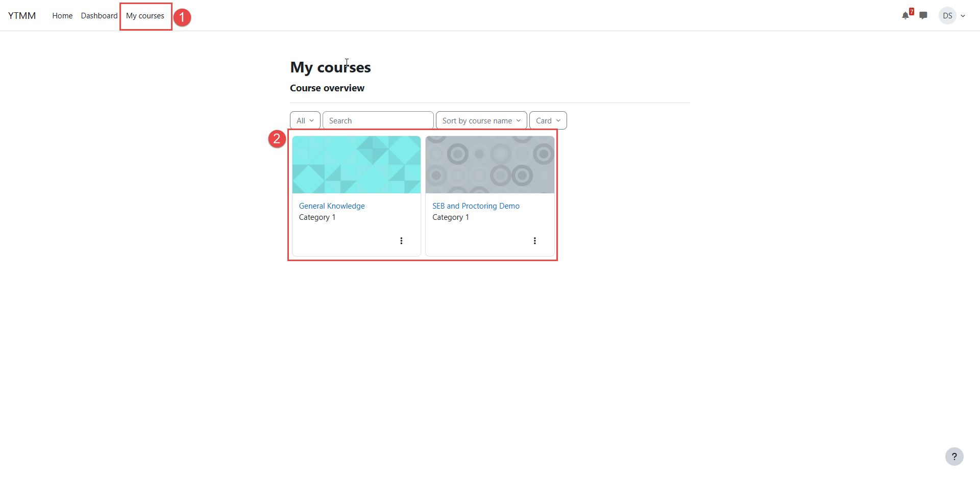Open the help question mark button
The image size is (980, 482).
pyautogui.click(x=954, y=456)
